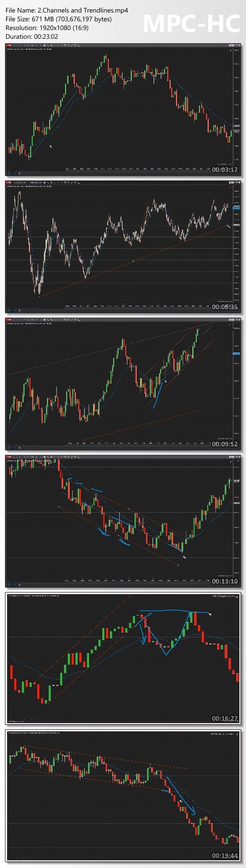Click the 00:09:52 timestamp label
The height and width of the screenshot is (868, 246).
[225, 444]
